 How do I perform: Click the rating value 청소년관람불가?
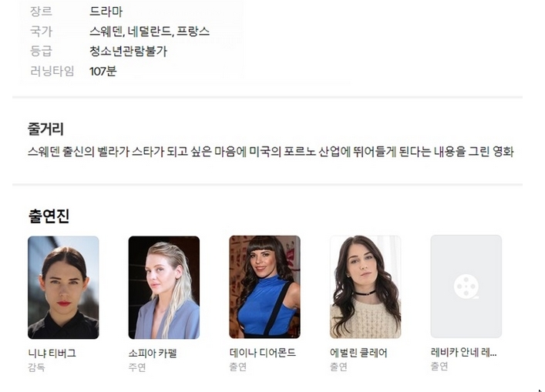[x=128, y=52]
